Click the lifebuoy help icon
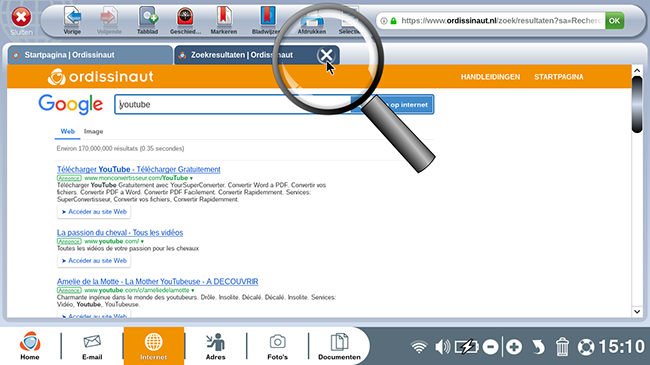This screenshot has height=365, width=650. click(586, 347)
